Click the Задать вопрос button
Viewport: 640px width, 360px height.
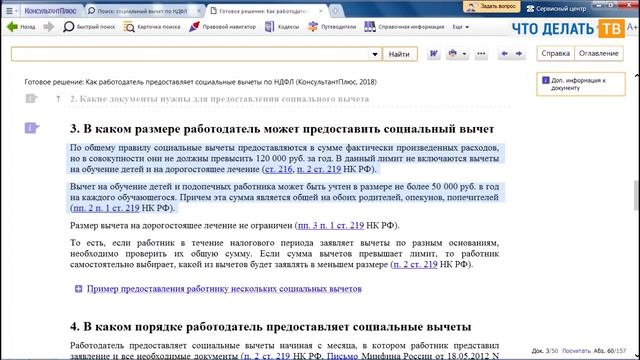point(491,7)
